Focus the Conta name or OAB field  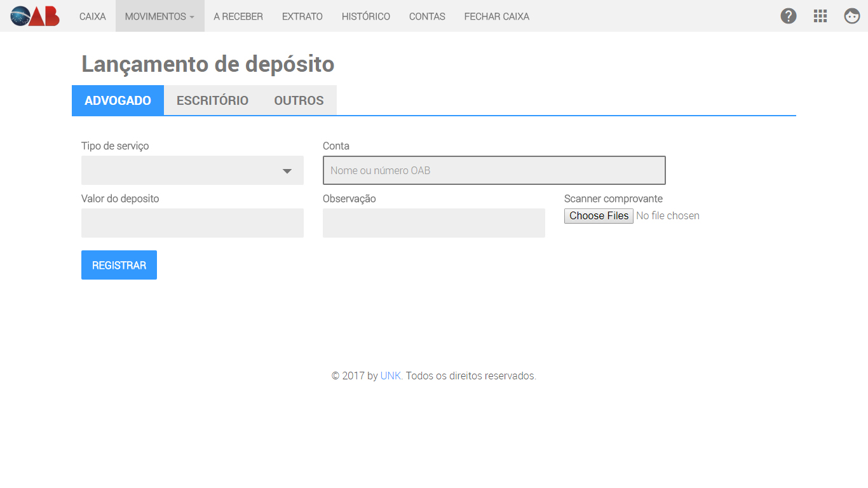[494, 170]
